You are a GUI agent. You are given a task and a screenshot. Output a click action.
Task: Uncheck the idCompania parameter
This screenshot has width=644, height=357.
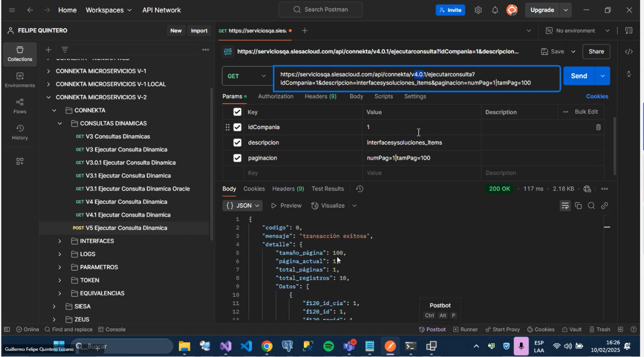tap(237, 127)
